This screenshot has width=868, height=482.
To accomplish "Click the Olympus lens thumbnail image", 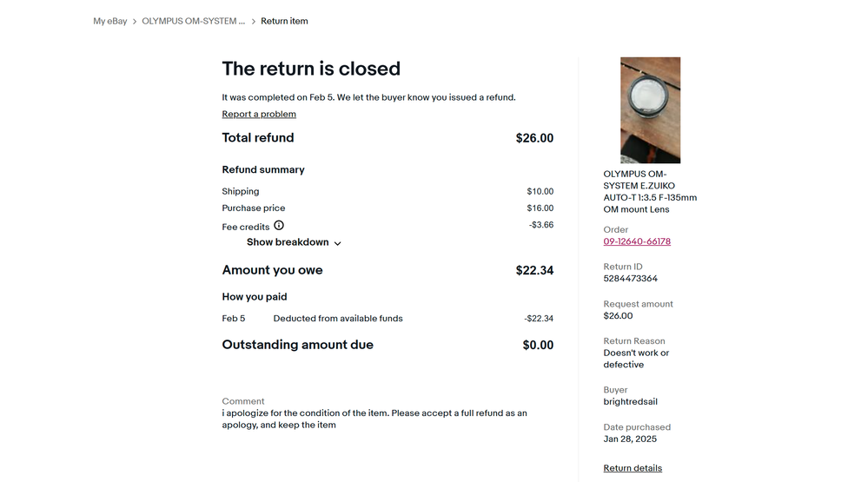I will (651, 110).
